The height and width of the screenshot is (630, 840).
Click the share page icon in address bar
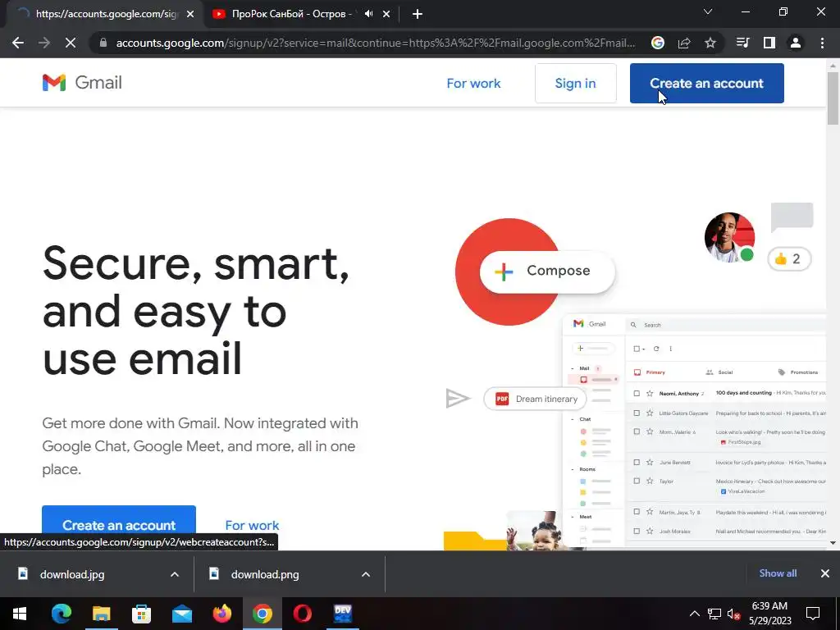coord(684,43)
